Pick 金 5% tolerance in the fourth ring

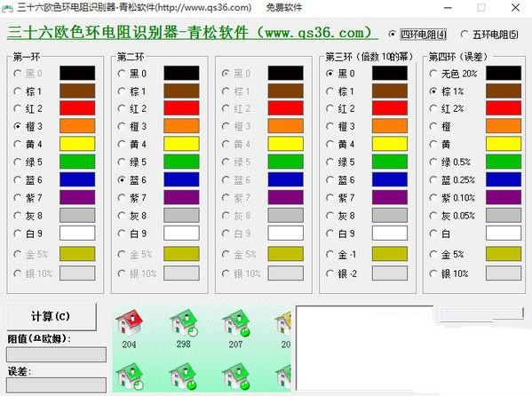tap(447, 254)
